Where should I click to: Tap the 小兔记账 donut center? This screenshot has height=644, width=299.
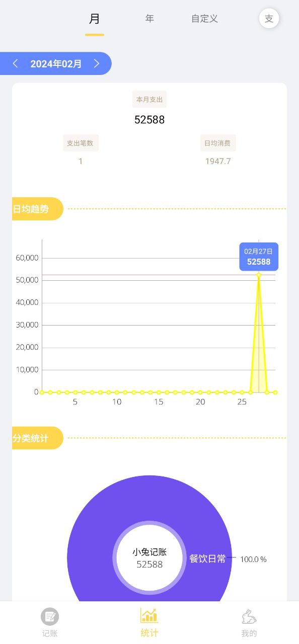(149, 557)
